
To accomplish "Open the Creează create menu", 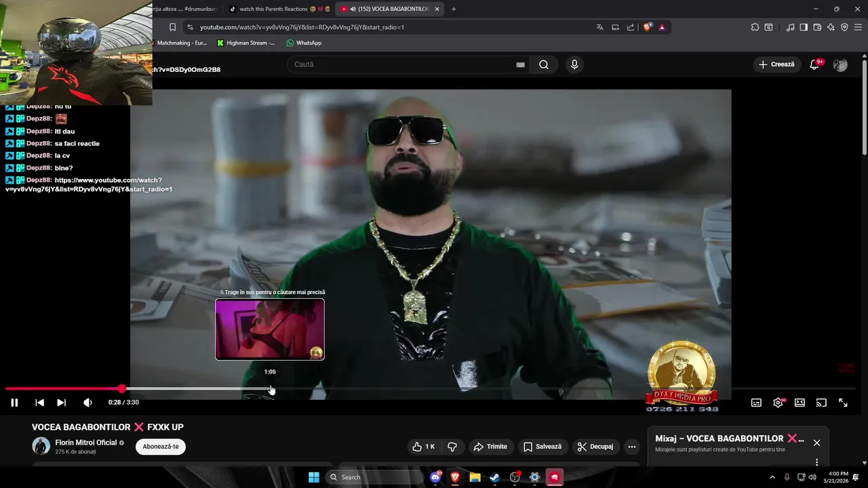I will coord(776,64).
